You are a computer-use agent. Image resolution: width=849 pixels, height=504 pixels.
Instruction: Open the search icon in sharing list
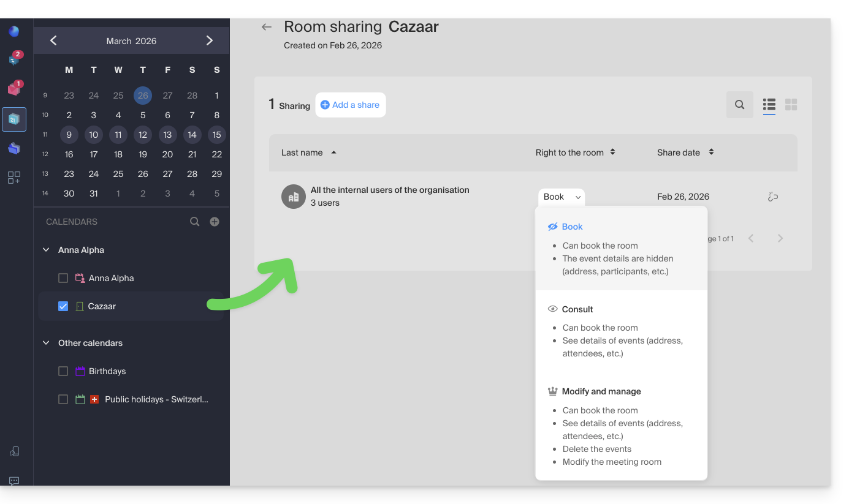tap(739, 105)
